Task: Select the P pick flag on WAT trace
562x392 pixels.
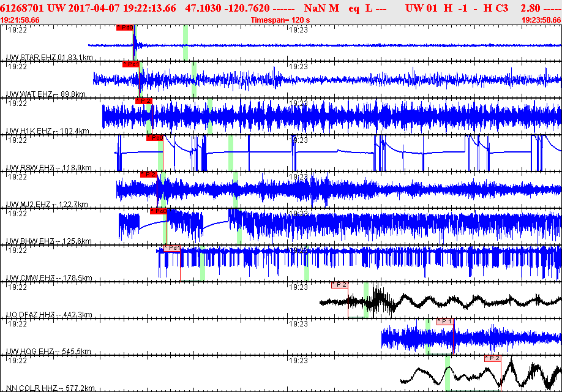Action: [x=130, y=64]
